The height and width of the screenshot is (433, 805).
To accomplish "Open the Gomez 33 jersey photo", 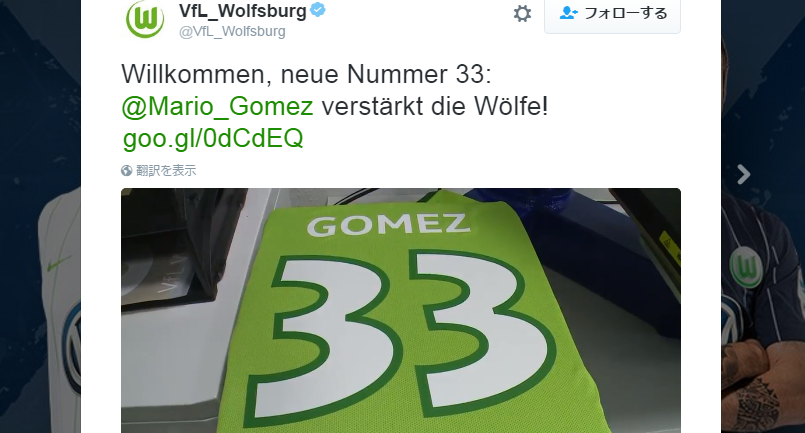I will pos(401,310).
